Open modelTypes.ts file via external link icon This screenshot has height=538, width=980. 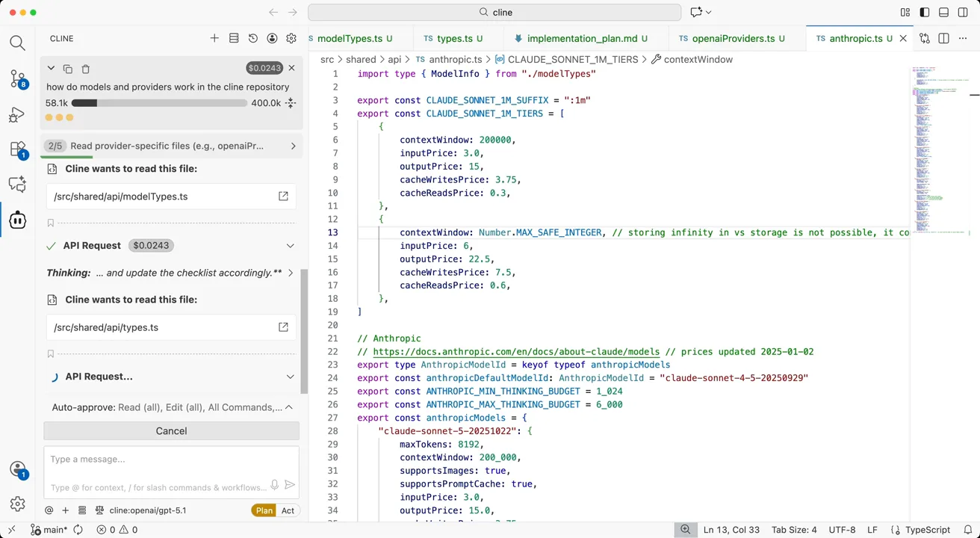tap(283, 197)
